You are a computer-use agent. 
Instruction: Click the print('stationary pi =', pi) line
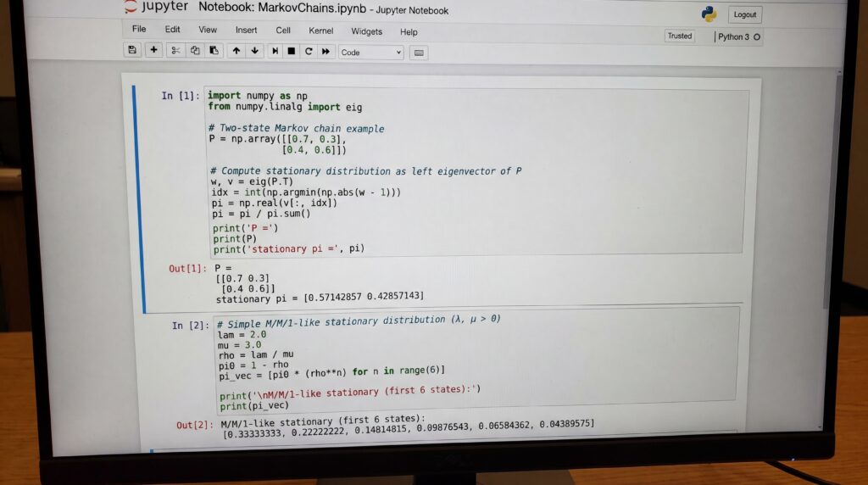(289, 249)
